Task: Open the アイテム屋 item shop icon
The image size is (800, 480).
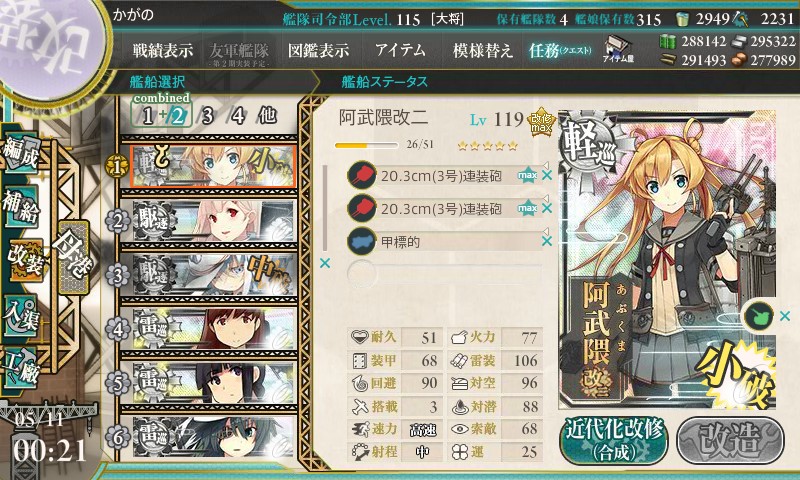Action: 618,50
